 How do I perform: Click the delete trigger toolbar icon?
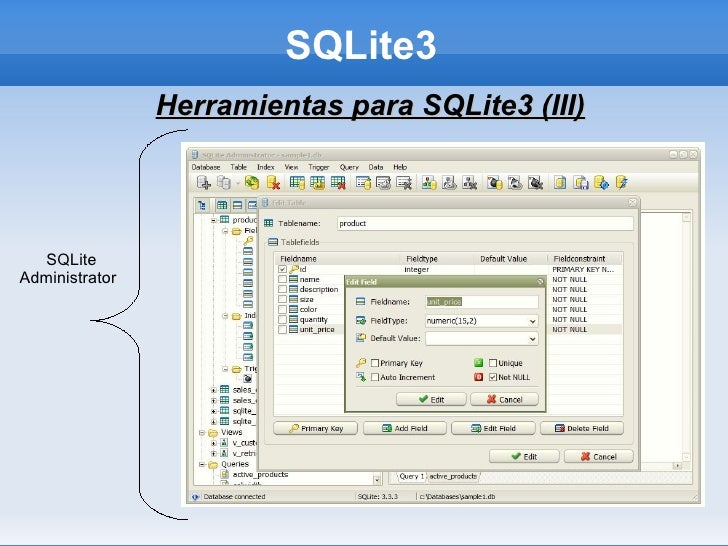535,183
